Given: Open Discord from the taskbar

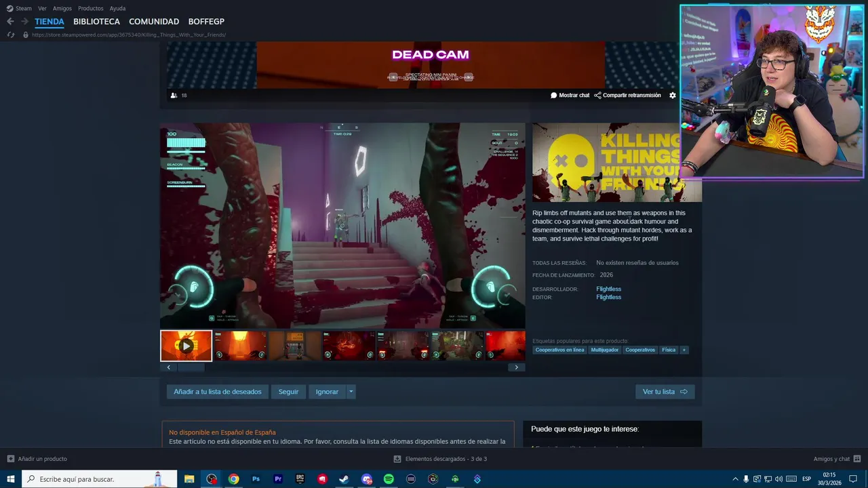Looking at the screenshot, I should click(366, 479).
